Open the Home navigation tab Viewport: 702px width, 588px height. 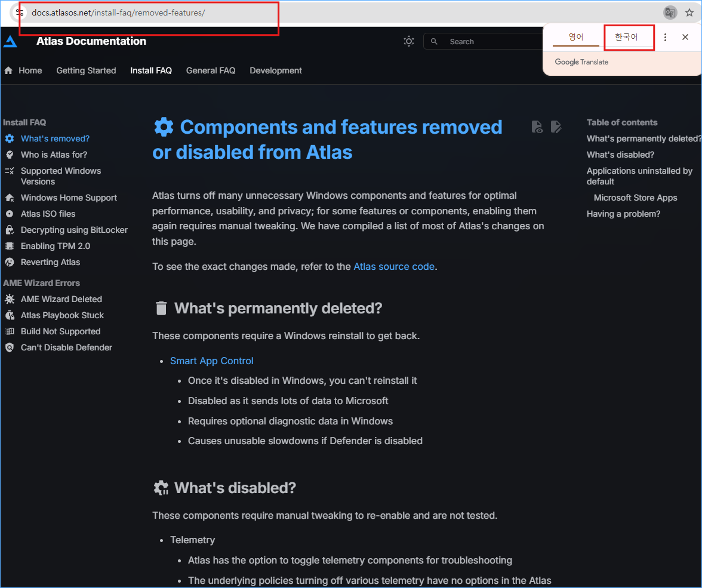click(30, 71)
